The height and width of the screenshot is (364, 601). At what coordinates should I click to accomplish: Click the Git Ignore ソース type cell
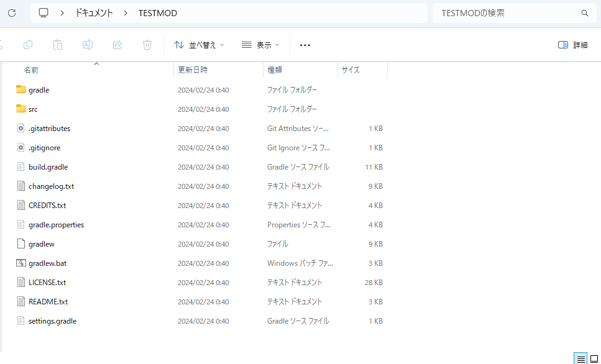point(298,147)
